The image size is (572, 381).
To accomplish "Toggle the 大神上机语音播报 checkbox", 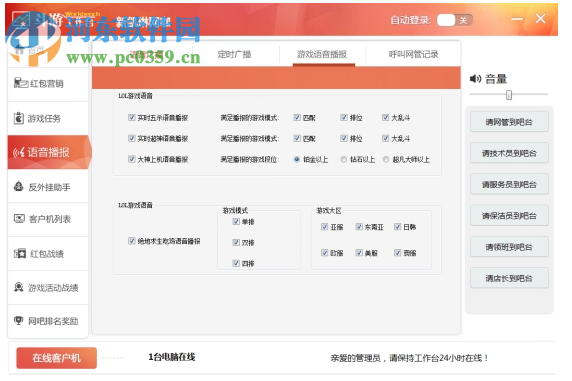I will coord(132,159).
